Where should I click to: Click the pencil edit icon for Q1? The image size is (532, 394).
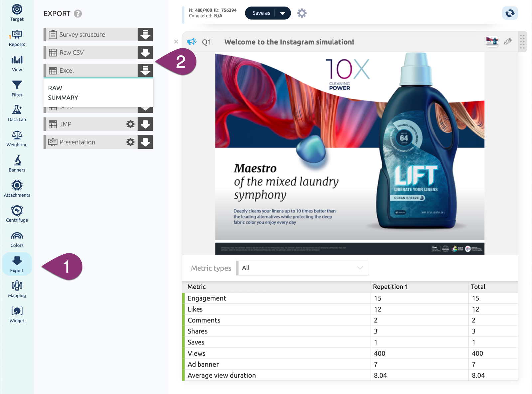click(x=507, y=42)
